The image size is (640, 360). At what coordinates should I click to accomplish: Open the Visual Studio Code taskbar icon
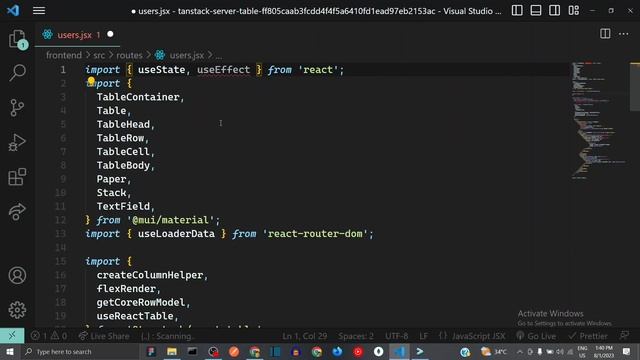399,351
